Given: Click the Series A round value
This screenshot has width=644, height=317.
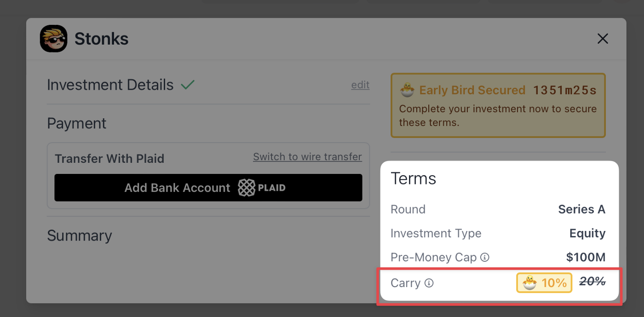Looking at the screenshot, I should pos(581,209).
